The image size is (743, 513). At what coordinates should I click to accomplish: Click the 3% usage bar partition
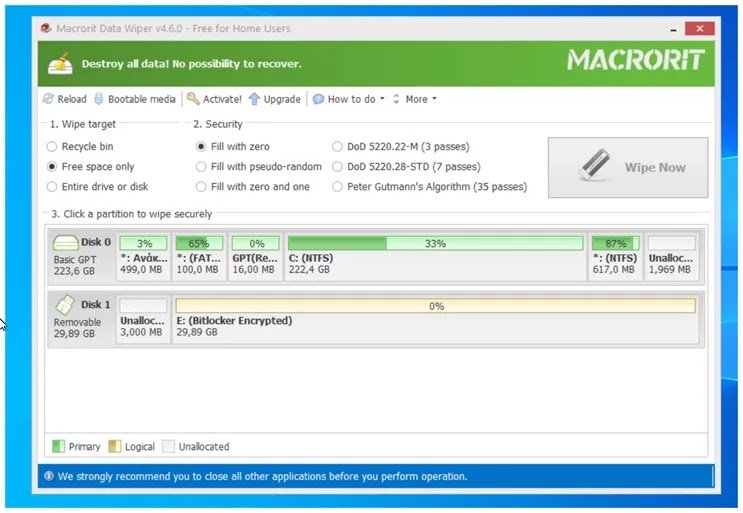[143, 243]
